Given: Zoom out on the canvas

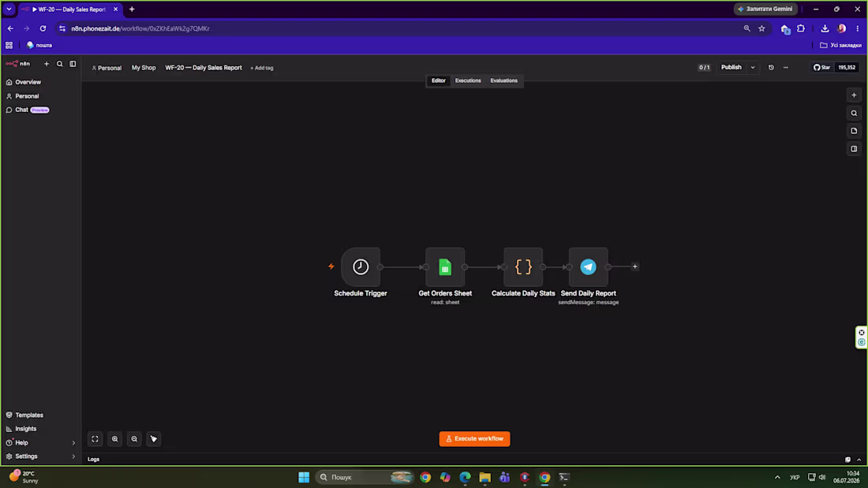Looking at the screenshot, I should (134, 439).
